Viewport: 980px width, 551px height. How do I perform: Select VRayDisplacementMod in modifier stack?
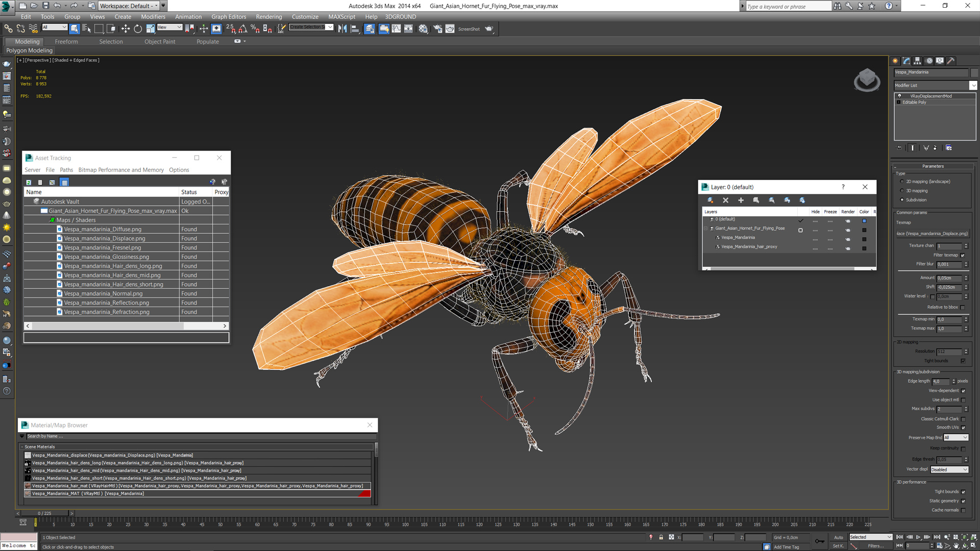[930, 96]
